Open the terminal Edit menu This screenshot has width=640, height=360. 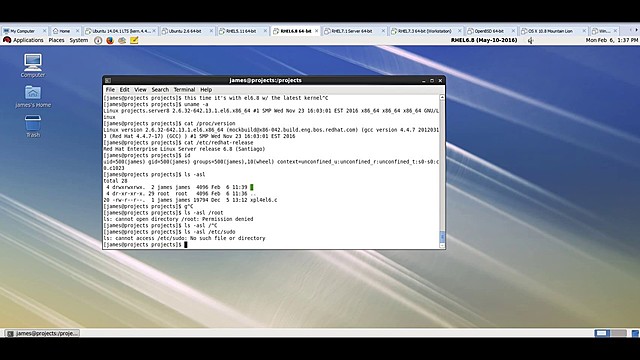124,90
